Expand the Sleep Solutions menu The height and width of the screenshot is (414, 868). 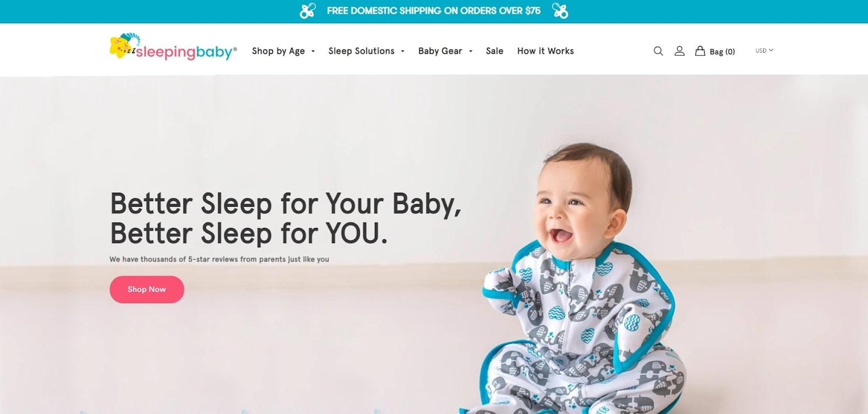coord(366,51)
